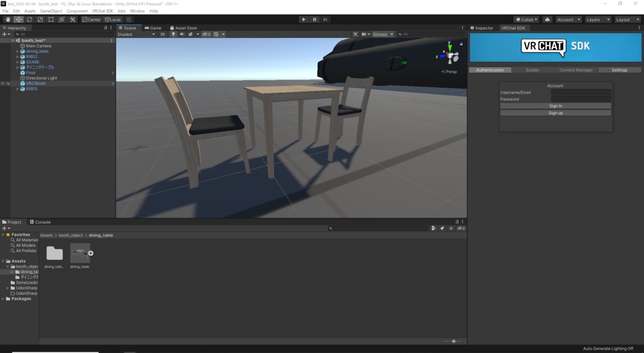The width and height of the screenshot is (644, 353).
Task: Toggle scene audio
Action: tap(182, 34)
